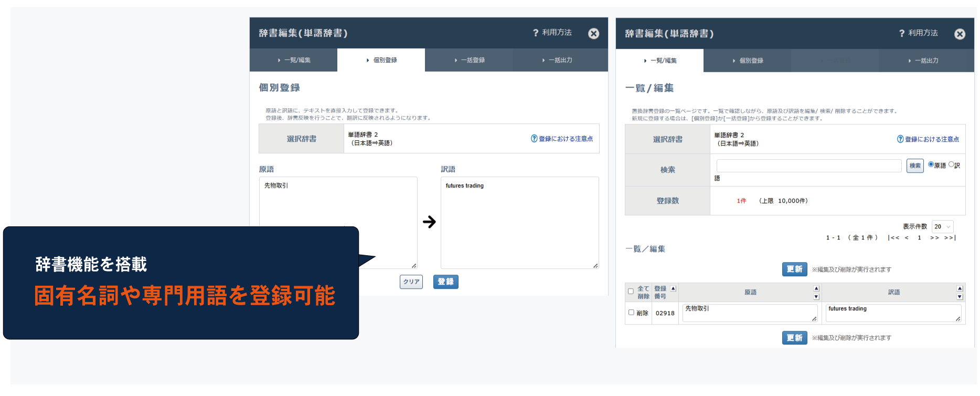
Task: Edit the 原語 cell of entry 02918
Action: point(750,313)
